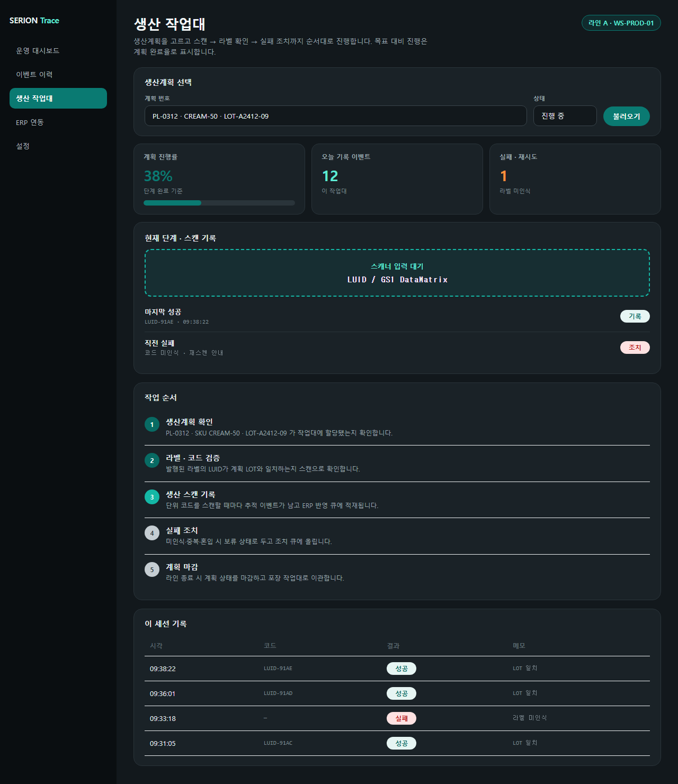The height and width of the screenshot is (784, 678).
Task: Click the 조치 badge for 직전 실패
Action: pyautogui.click(x=635, y=348)
